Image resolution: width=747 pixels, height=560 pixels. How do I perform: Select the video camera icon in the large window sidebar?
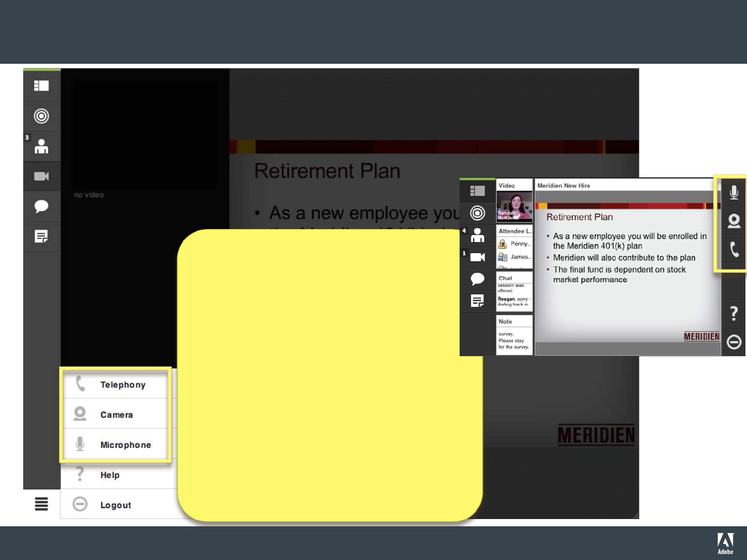click(41, 176)
